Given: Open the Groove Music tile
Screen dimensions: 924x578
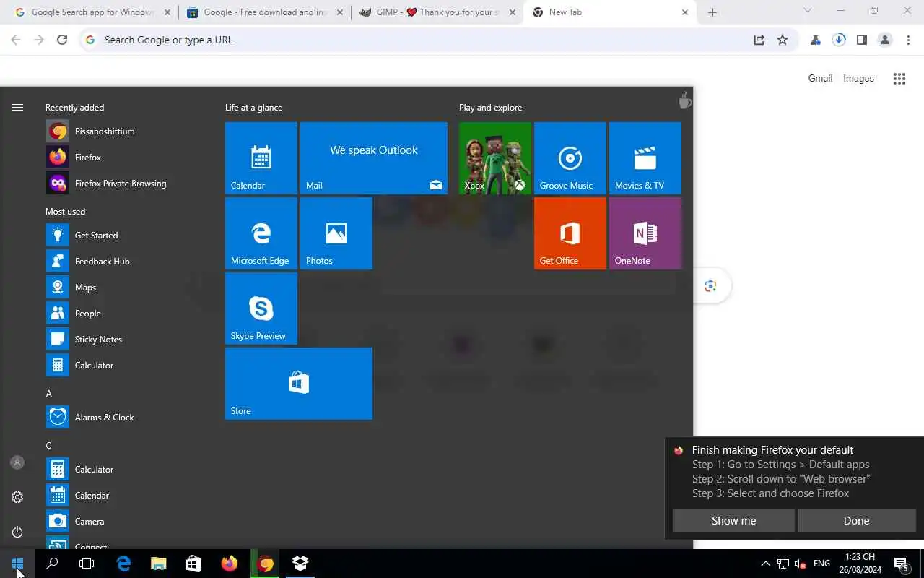Looking at the screenshot, I should coord(570,158).
